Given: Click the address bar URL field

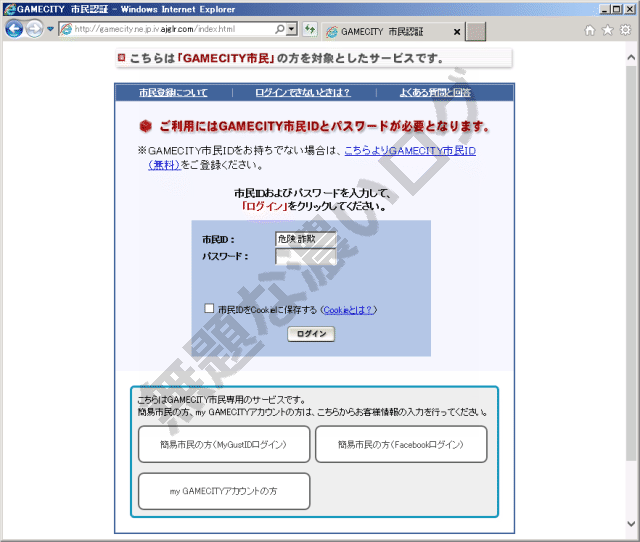Looking at the screenshot, I should pos(173,29).
